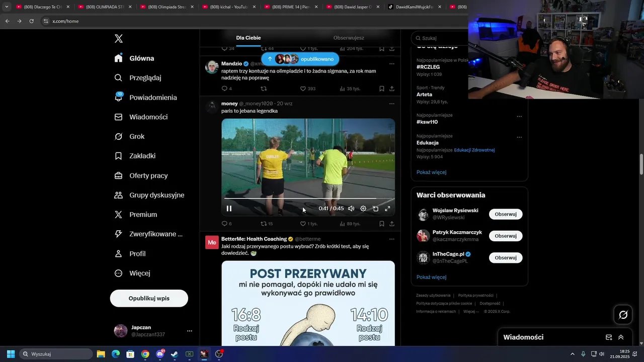This screenshot has height=362, width=644.
Task: Reply to Mandzio's post
Action: point(226,88)
